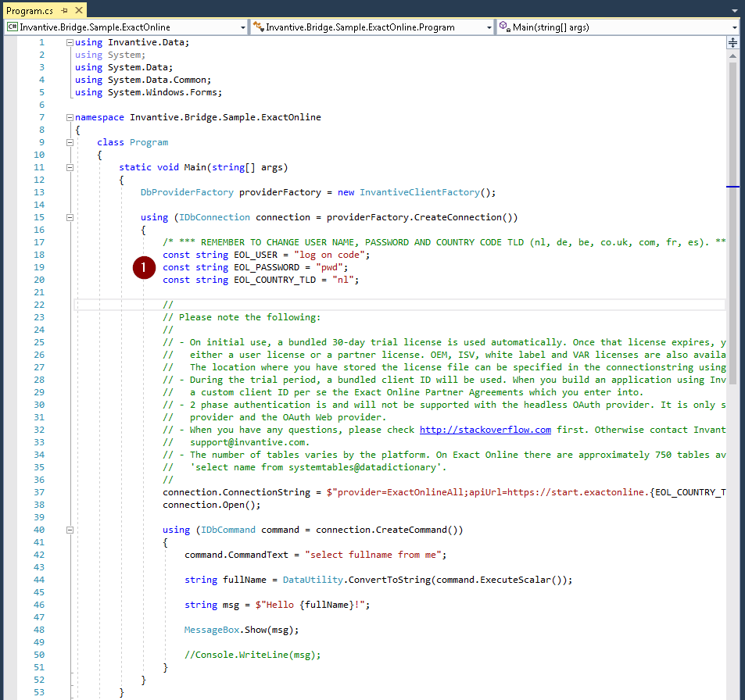This screenshot has width=745, height=700.
Task: Click the split editor handle above scrollbar
Action: [x=732, y=43]
